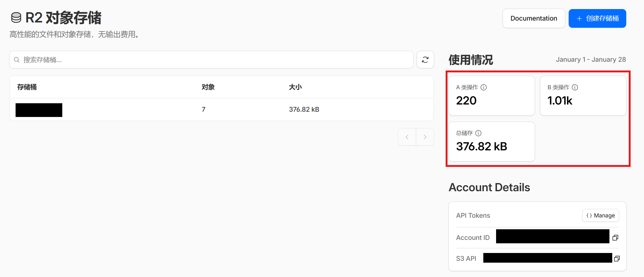Image resolution: width=644 pixels, height=277 pixels.
Task: Manage API Tokens
Action: pos(600,216)
